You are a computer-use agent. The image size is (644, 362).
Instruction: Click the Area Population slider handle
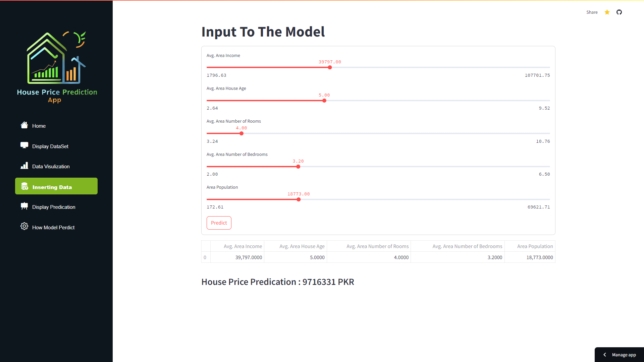tap(298, 199)
